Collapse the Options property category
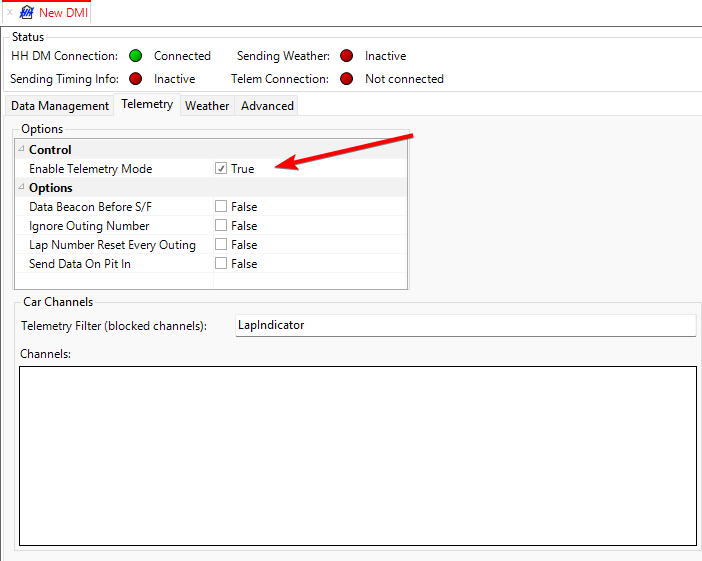The height and width of the screenshot is (561, 702). pos(21,188)
